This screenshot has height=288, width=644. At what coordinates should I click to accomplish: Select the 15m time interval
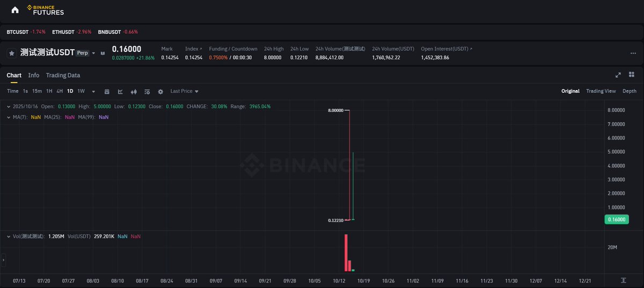(36, 91)
